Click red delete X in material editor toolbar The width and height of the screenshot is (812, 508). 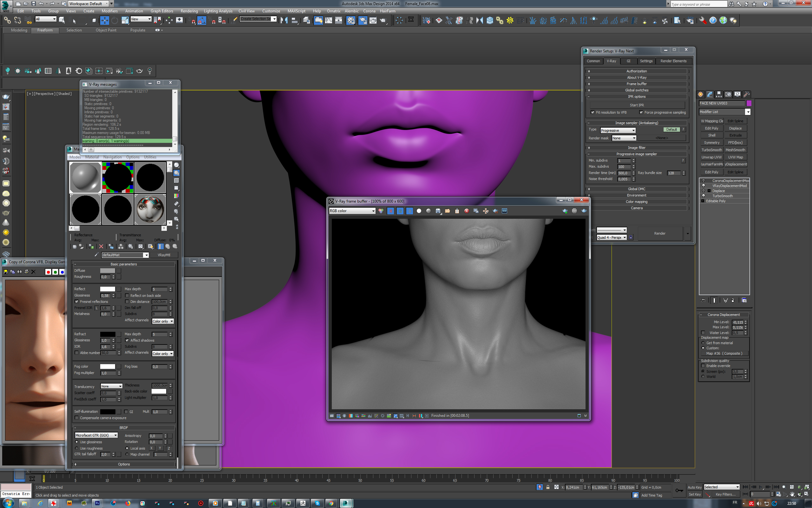101,246
